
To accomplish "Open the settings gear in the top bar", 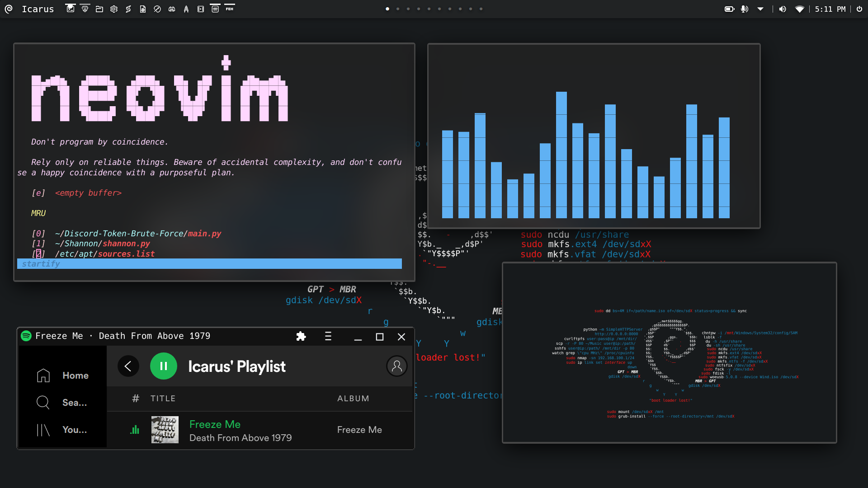I will click(x=114, y=9).
